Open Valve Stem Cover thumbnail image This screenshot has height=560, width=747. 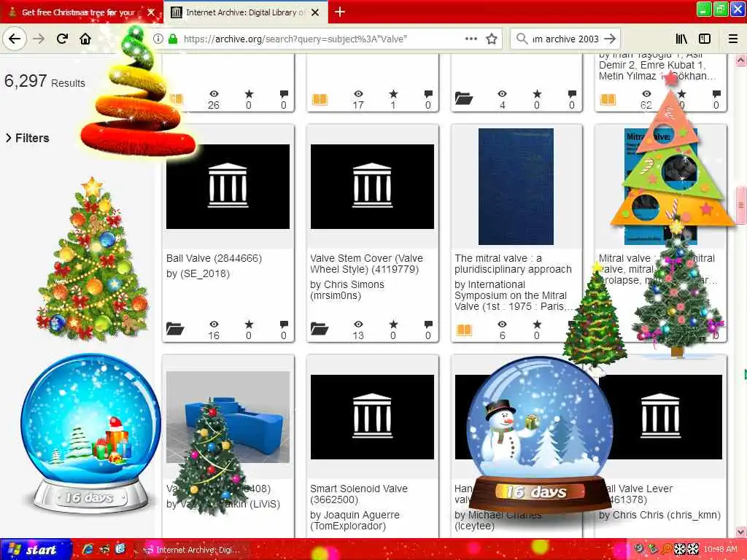point(372,187)
